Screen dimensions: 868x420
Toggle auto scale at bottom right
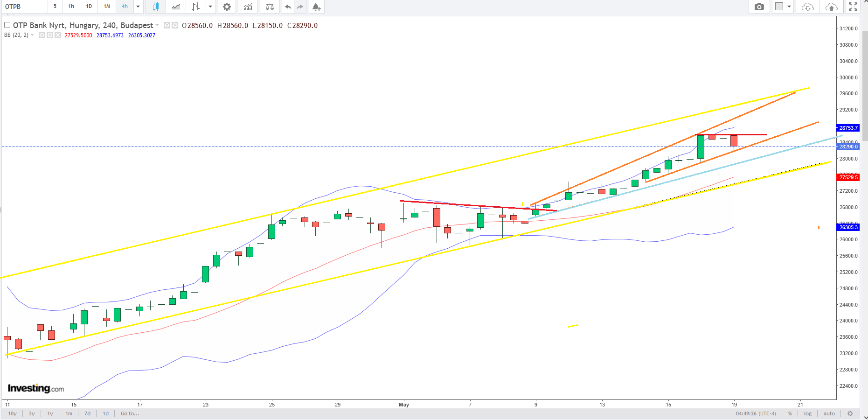click(829, 413)
